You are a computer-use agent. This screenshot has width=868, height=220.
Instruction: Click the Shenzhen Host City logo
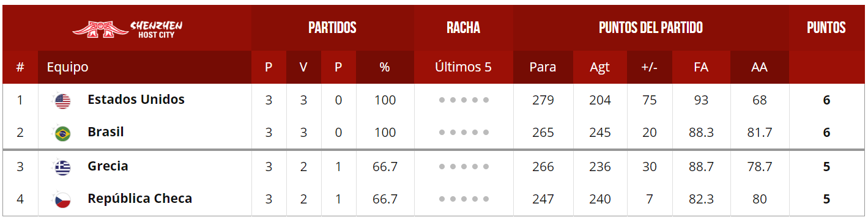127,28
